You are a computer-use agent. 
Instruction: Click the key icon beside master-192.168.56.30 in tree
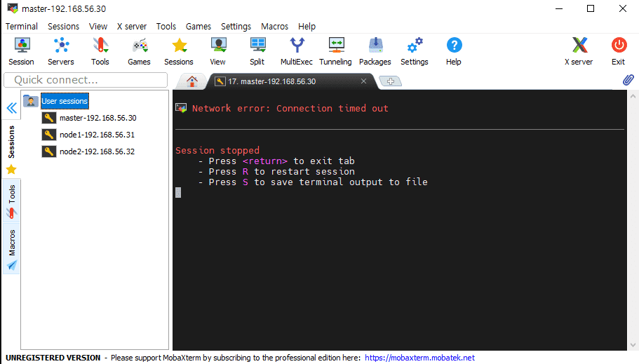(x=49, y=118)
